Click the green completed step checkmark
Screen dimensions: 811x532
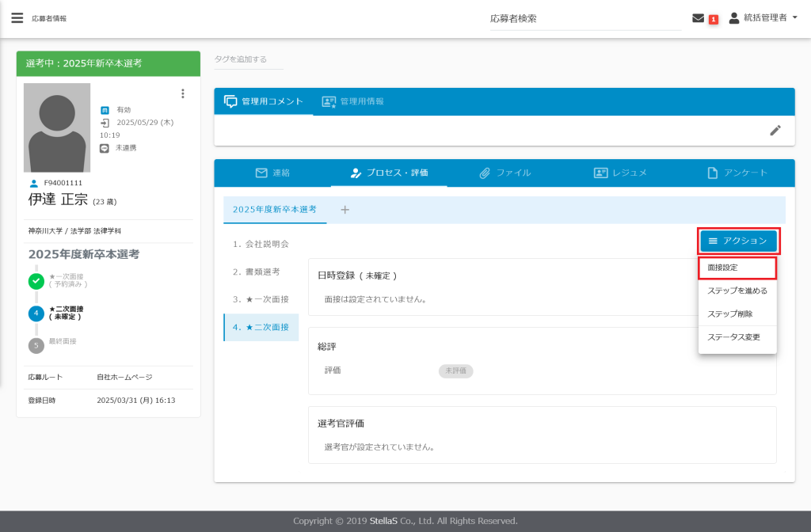pos(36,280)
